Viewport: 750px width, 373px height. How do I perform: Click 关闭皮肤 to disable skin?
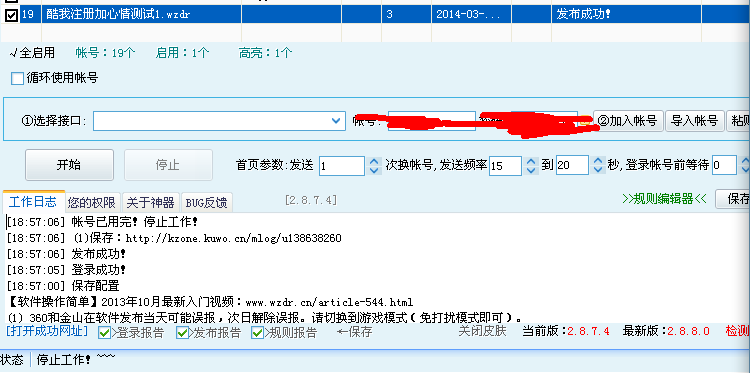482,331
